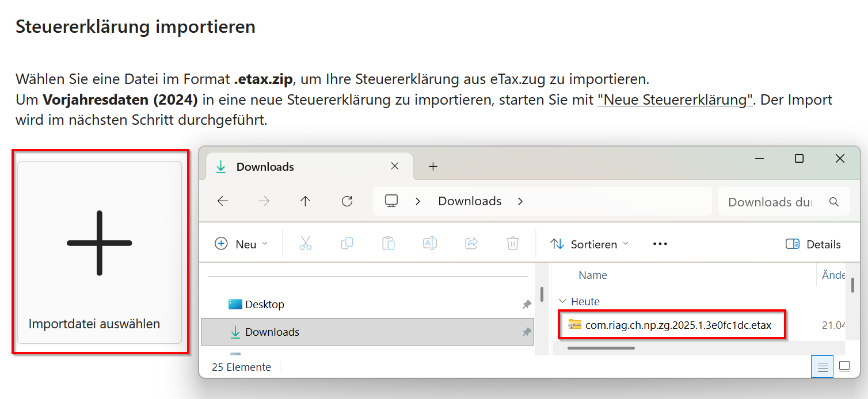This screenshot has width=868, height=399.
Task: Click the Delete trash icon
Action: [513, 244]
